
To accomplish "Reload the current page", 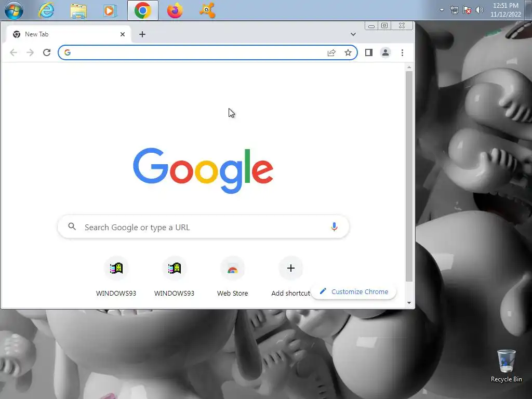I will pyautogui.click(x=47, y=52).
